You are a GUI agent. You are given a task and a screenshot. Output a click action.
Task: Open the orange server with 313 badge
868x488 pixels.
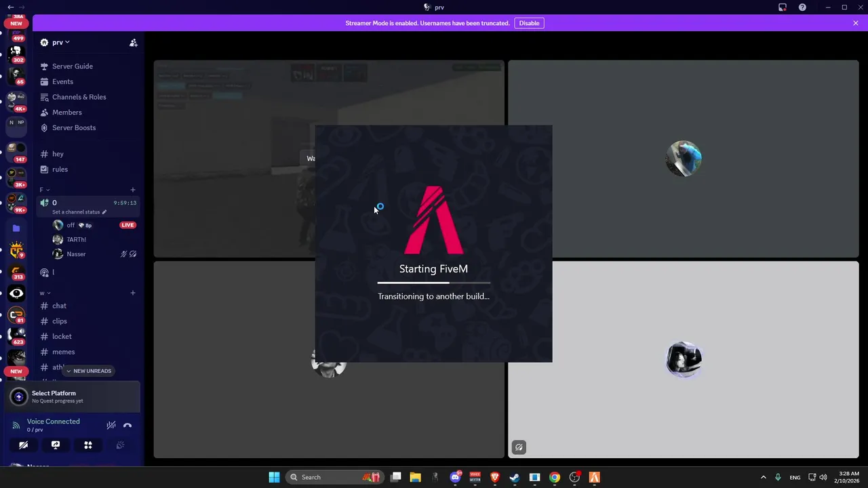pos(16,272)
